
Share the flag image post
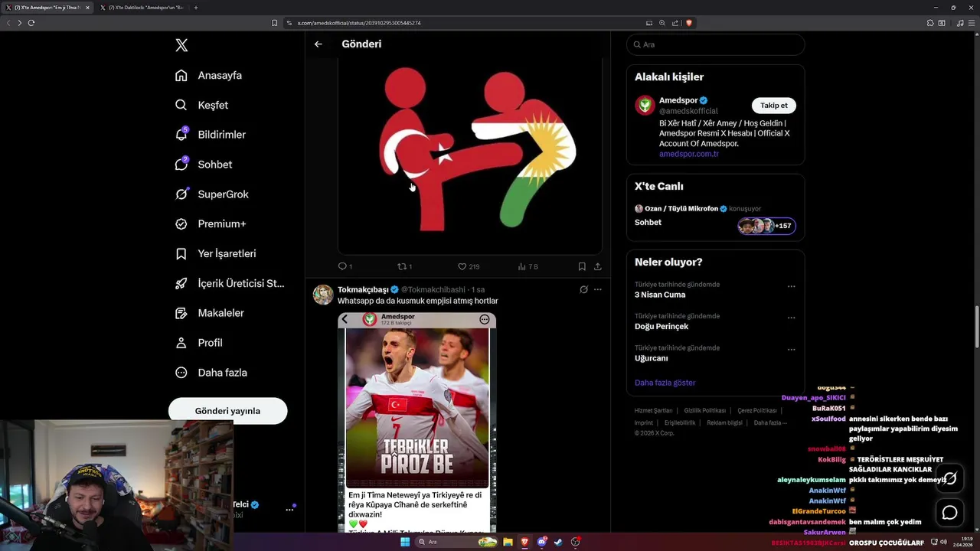pyautogui.click(x=598, y=266)
